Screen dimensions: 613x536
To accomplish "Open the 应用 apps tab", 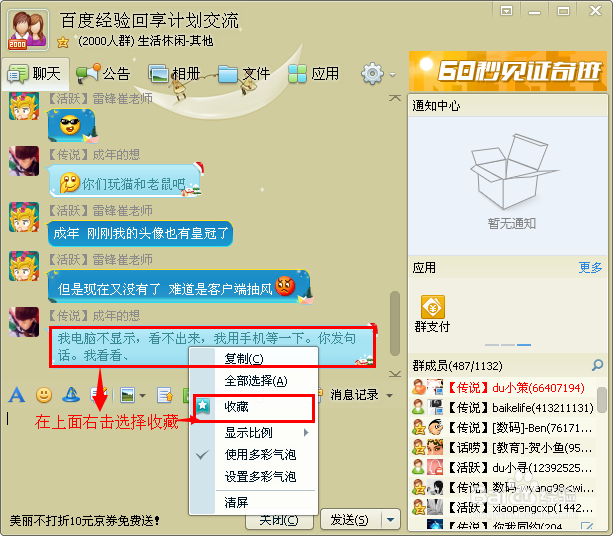I will tap(314, 73).
